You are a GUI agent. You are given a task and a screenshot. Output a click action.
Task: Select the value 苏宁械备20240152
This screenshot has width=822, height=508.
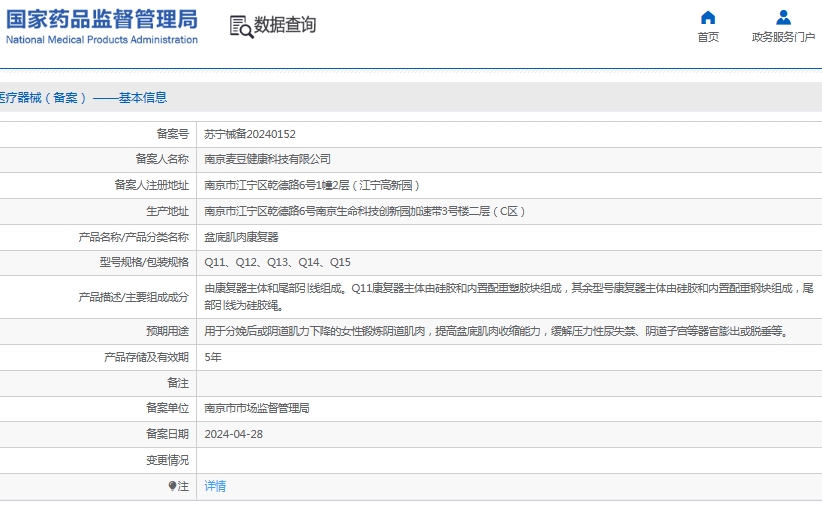250,134
